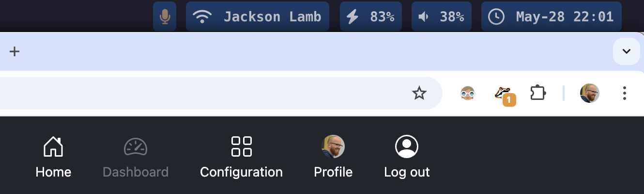Expand the tab search chevron dropdown
This screenshot has height=194, width=644.
pyautogui.click(x=627, y=51)
